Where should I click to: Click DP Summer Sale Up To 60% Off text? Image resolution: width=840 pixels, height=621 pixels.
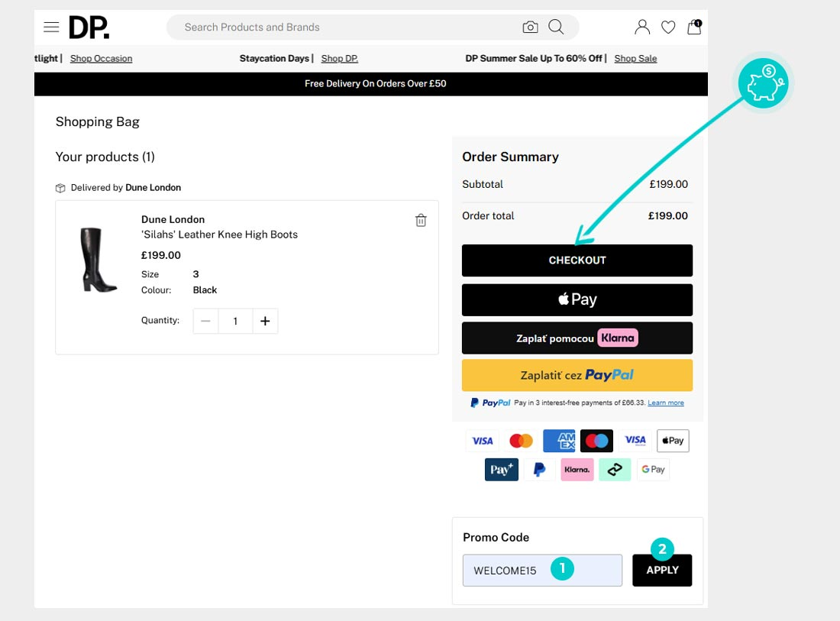click(x=534, y=58)
